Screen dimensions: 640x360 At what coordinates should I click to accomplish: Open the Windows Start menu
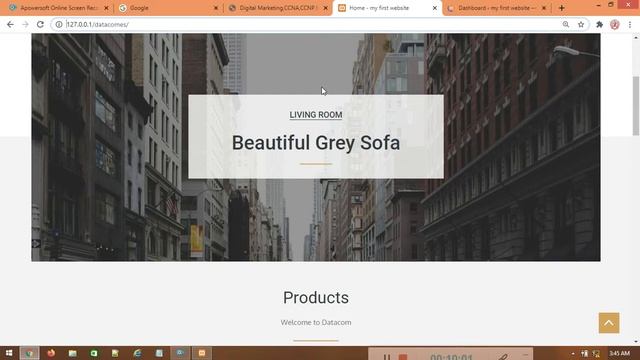click(x=9, y=353)
